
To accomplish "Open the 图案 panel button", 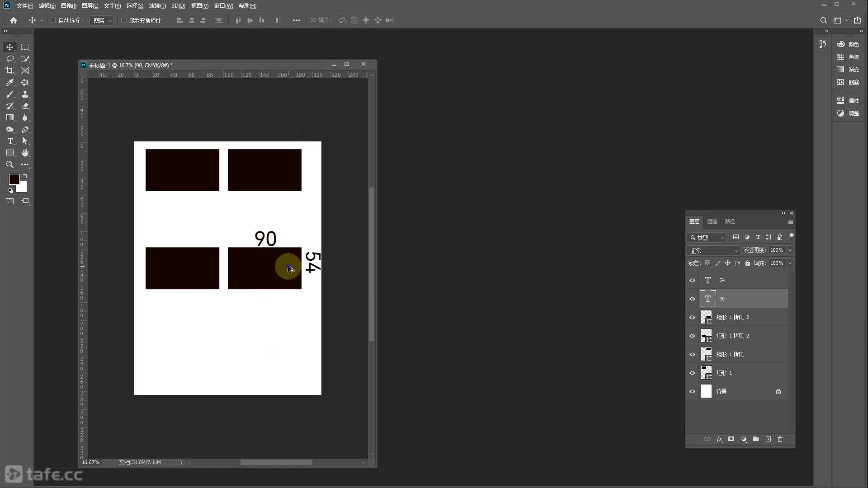I will pyautogui.click(x=848, y=82).
